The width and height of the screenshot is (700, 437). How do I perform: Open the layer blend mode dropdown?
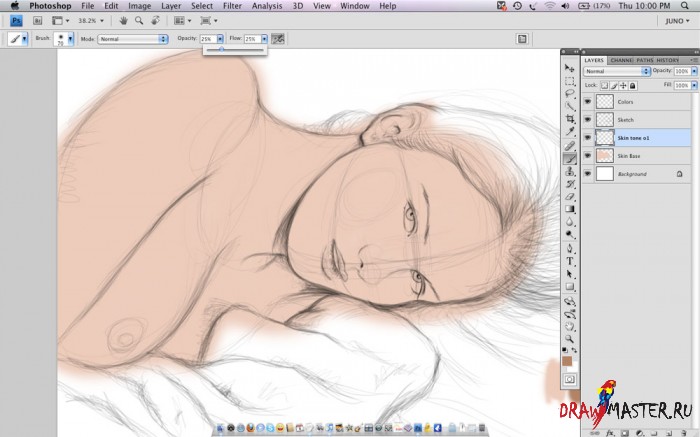(617, 71)
